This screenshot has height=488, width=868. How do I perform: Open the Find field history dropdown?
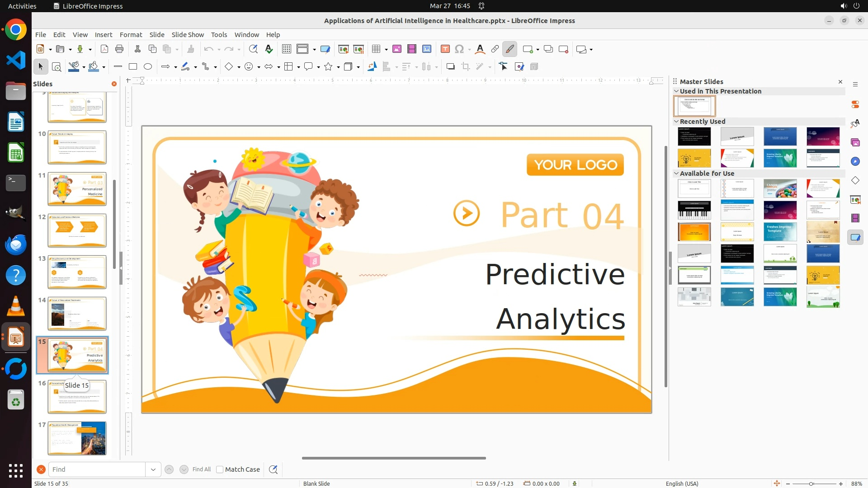(153, 469)
